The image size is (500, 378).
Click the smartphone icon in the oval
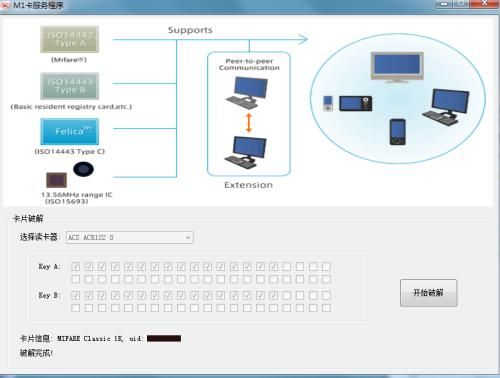pos(398,132)
